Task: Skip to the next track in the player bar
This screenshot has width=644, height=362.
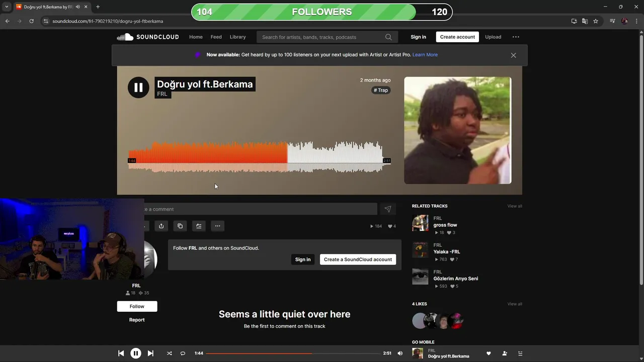Action: [x=150, y=353]
